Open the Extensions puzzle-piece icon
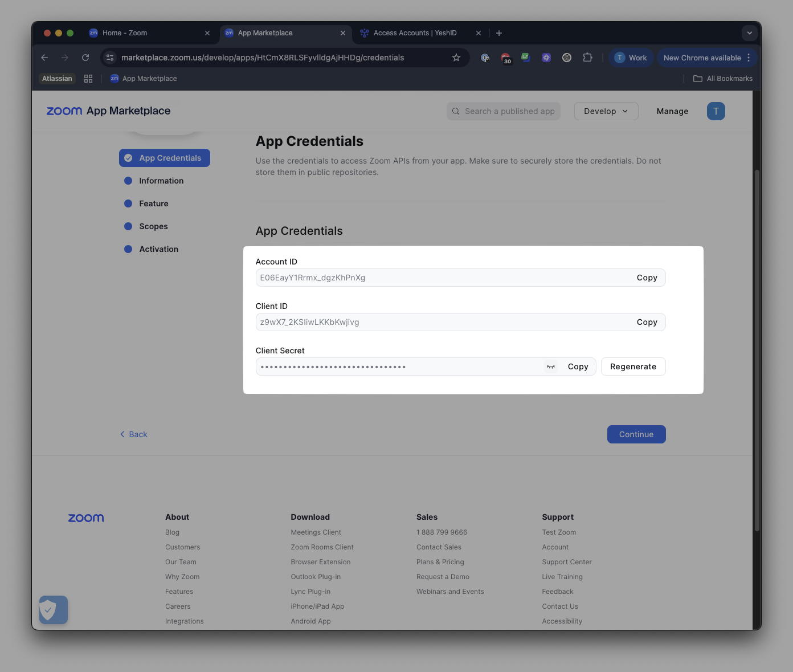 tap(587, 58)
